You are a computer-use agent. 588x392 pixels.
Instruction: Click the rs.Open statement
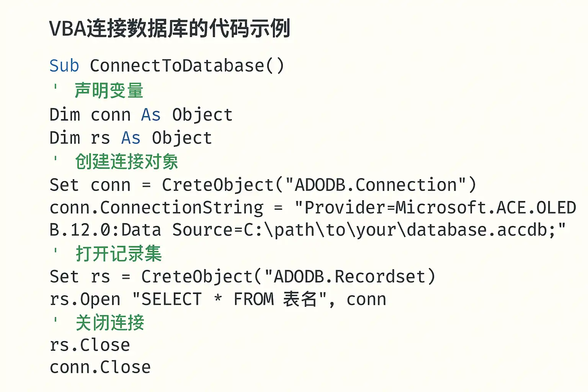click(218, 299)
